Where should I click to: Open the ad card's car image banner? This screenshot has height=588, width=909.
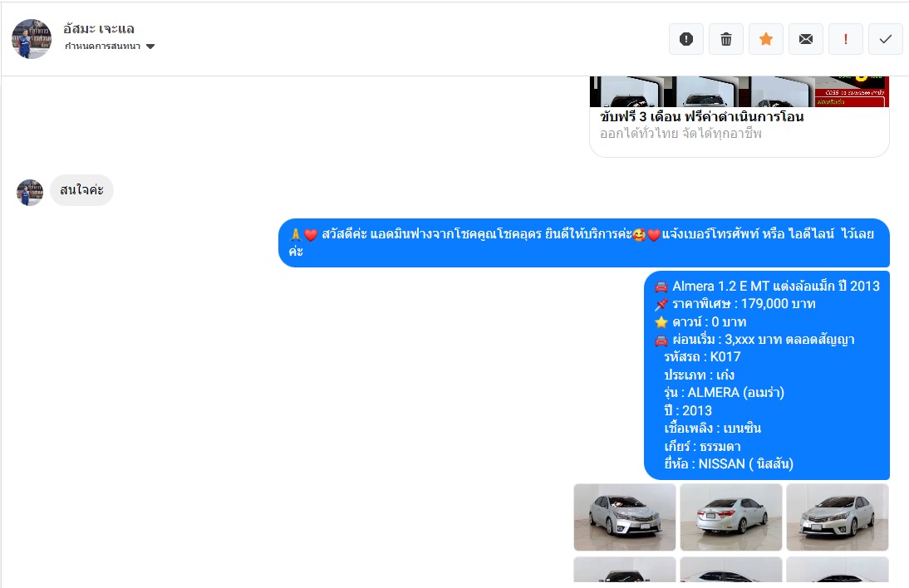(x=739, y=91)
